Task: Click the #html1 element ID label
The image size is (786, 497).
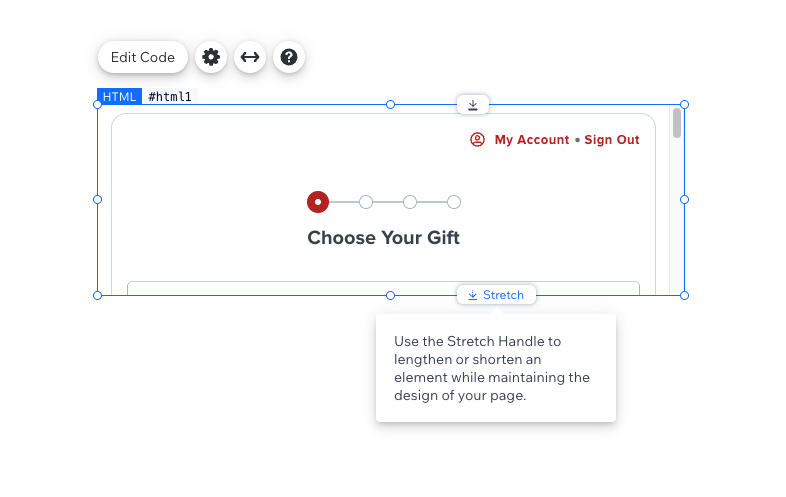Action: (x=170, y=96)
